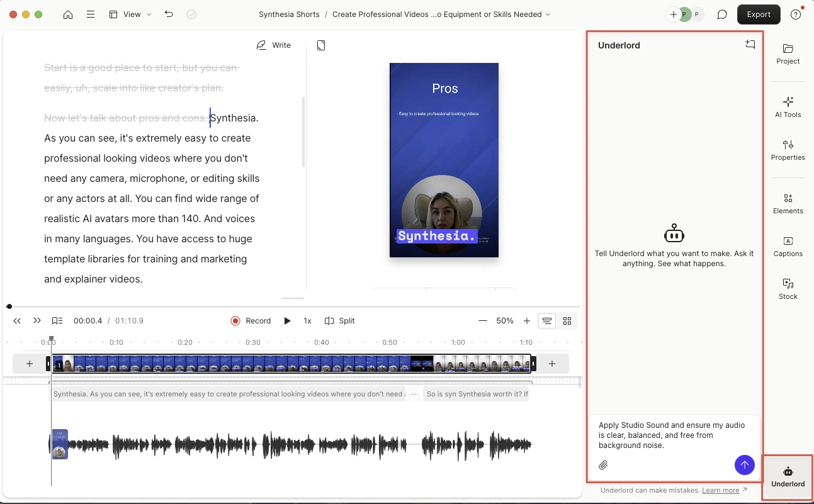The height and width of the screenshot is (504, 814).
Task: Check sync status checkmark icon
Action: 192,14
